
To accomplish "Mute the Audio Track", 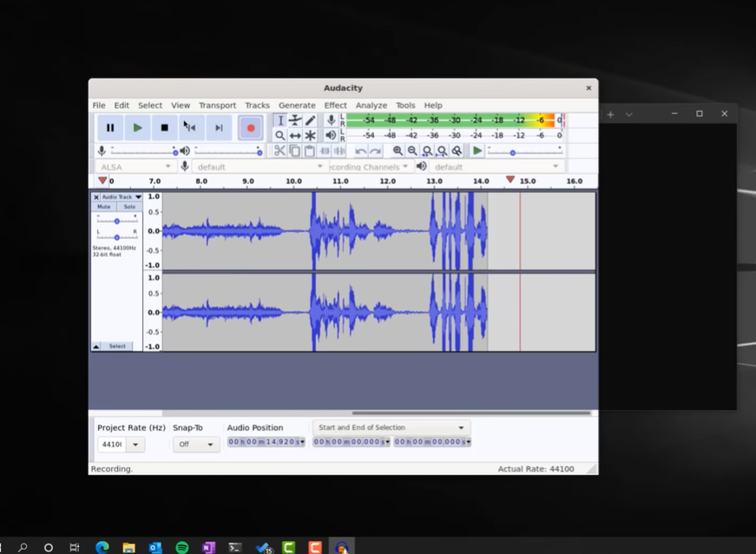I will point(104,207).
